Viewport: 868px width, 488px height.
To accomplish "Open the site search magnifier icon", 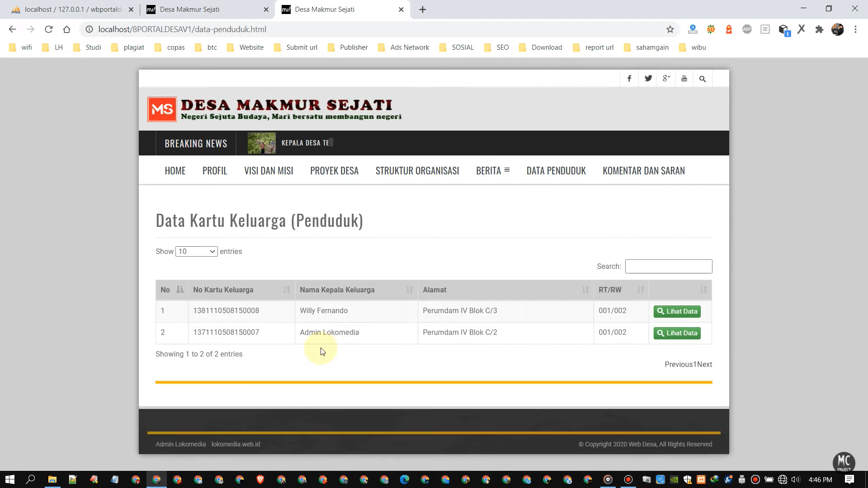I will (x=703, y=78).
